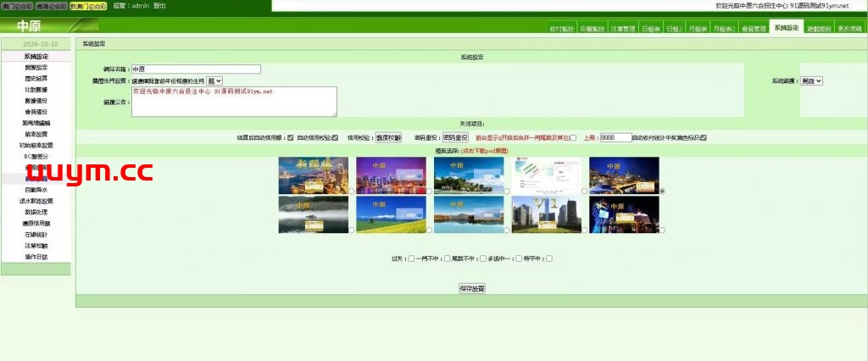This screenshot has width=868, height=361.
Task: Toggle the 结算后自动信用额 checkbox
Action: (x=291, y=137)
